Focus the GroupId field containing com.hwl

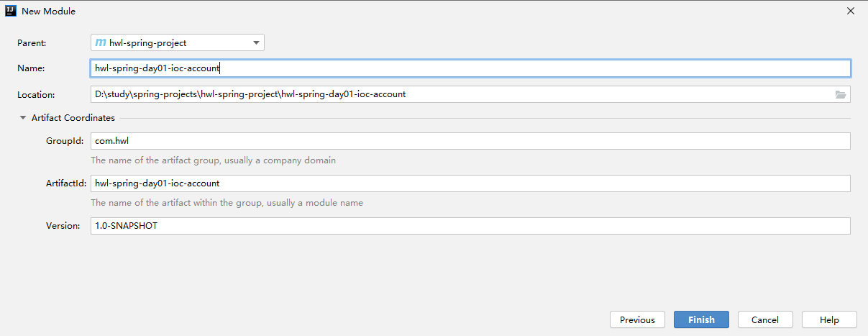(470, 141)
